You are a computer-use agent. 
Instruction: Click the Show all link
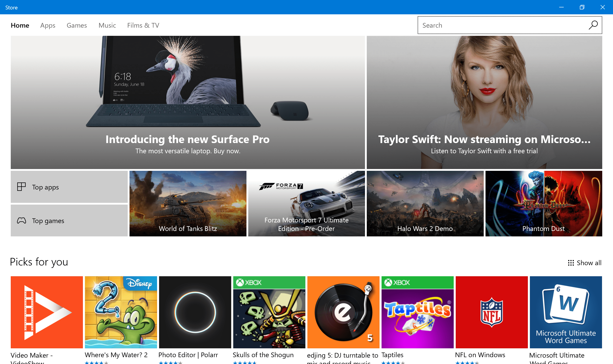tap(589, 263)
